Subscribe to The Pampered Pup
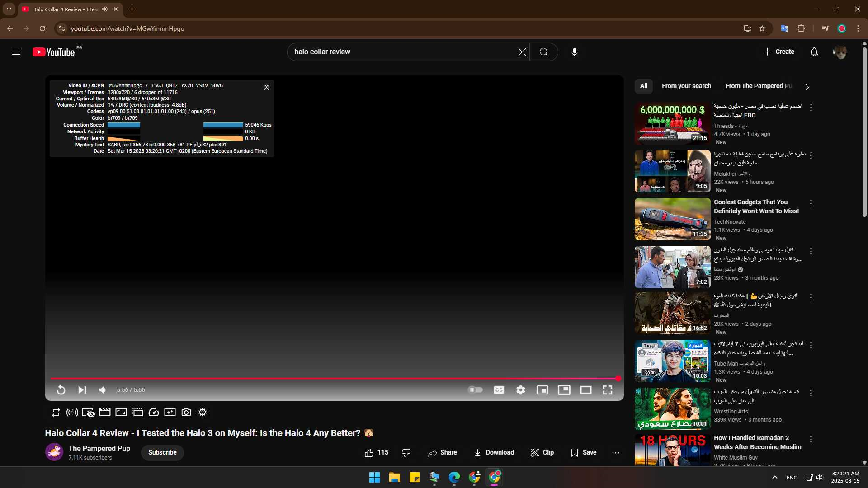 tap(162, 452)
